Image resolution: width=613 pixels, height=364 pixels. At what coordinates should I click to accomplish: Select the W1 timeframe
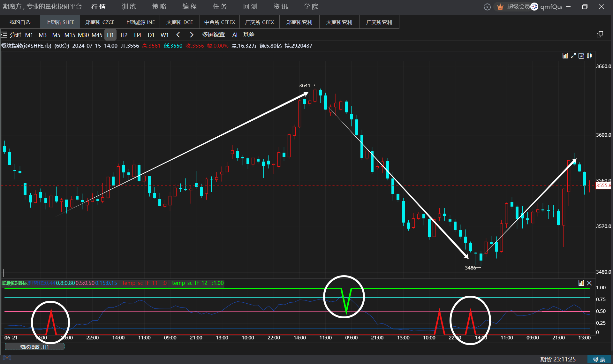pos(164,35)
